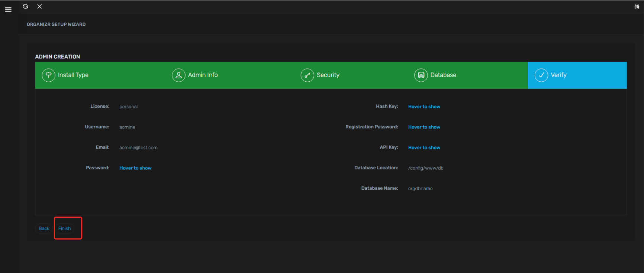This screenshot has height=273, width=644.
Task: Click 'Hover to show' for the admin Password
Action: [x=135, y=168]
